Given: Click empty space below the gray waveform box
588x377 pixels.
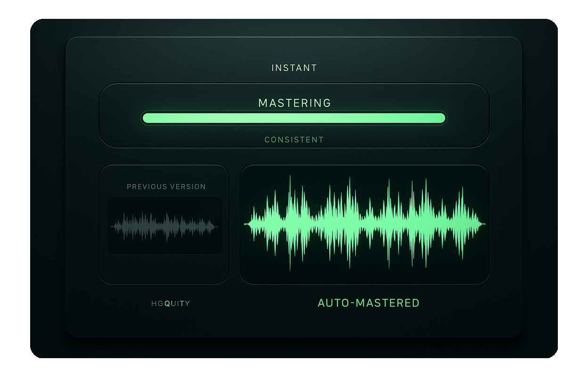Looking at the screenshot, I should pos(164,269).
